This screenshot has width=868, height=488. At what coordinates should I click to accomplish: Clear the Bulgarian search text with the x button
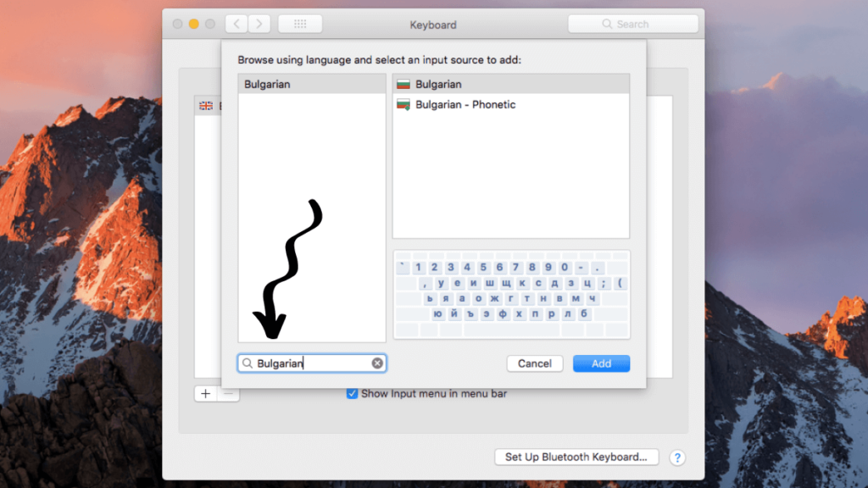377,363
